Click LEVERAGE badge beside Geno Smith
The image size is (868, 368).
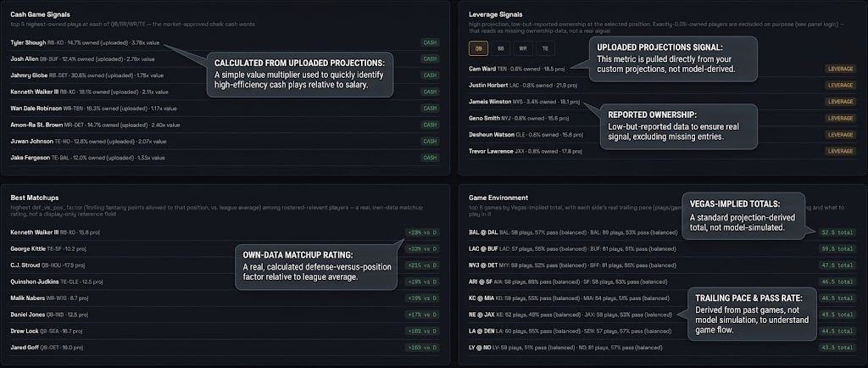(x=840, y=119)
